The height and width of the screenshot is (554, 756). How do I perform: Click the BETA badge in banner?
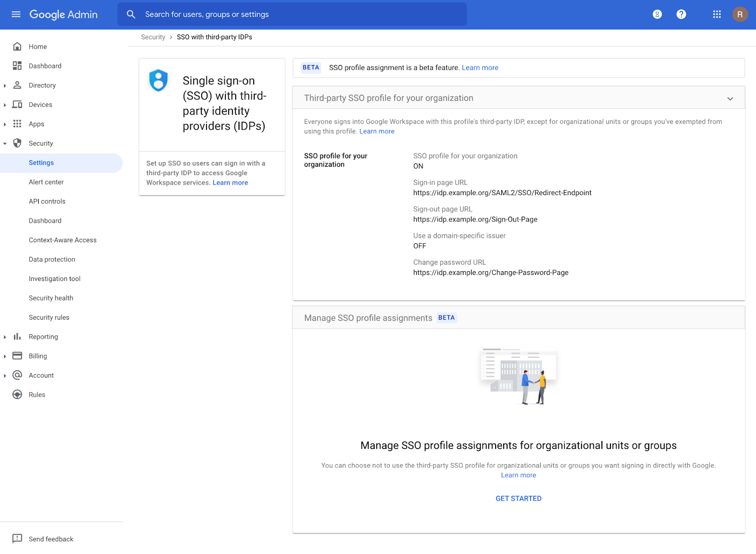coord(311,68)
